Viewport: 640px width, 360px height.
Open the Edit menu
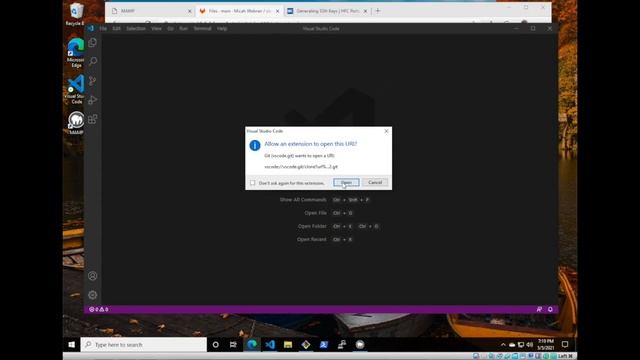coord(116,29)
